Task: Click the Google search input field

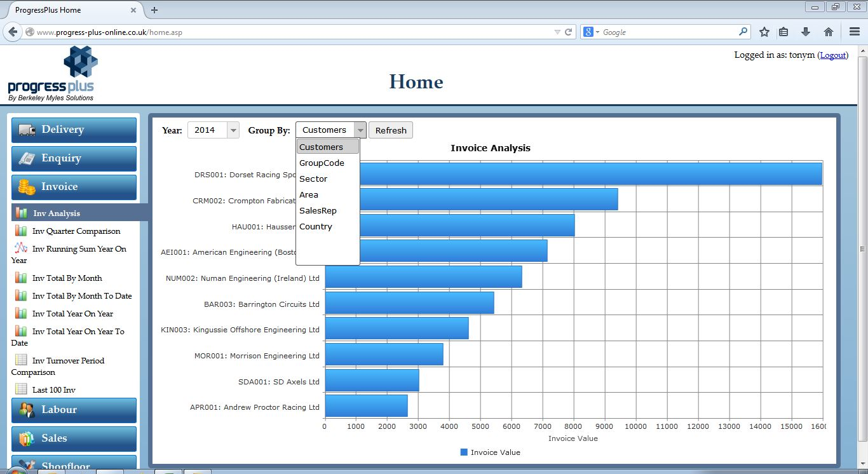Action: 667,32
